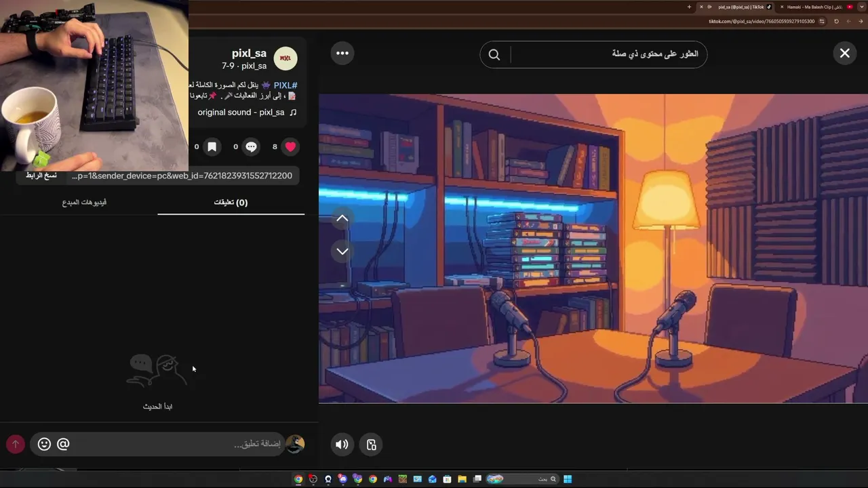The image size is (868, 488).
Task: Click the music note icon beside original sound
Action: [293, 113]
